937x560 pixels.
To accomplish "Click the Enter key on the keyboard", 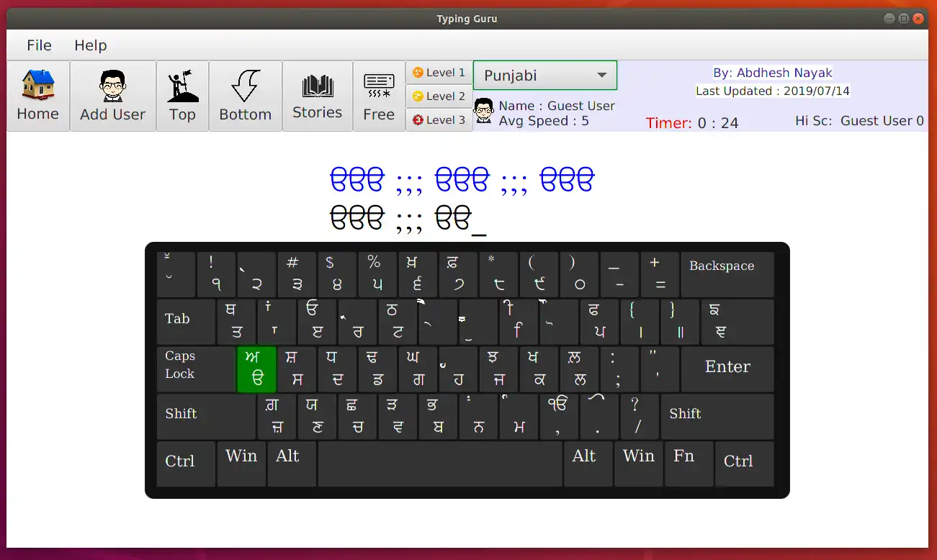I will click(727, 370).
